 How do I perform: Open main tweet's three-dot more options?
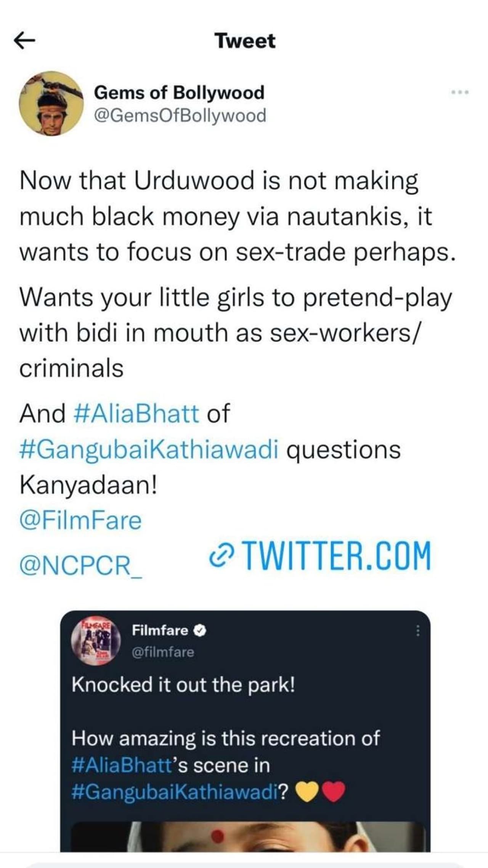459,92
